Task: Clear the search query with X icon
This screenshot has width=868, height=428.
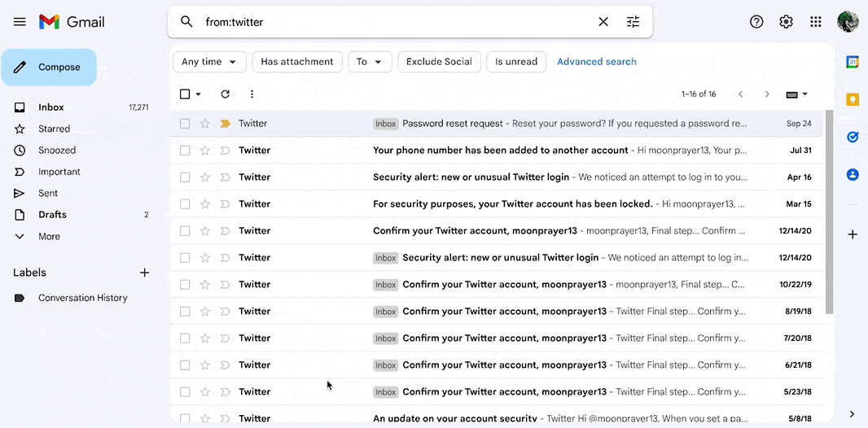Action: click(x=603, y=22)
